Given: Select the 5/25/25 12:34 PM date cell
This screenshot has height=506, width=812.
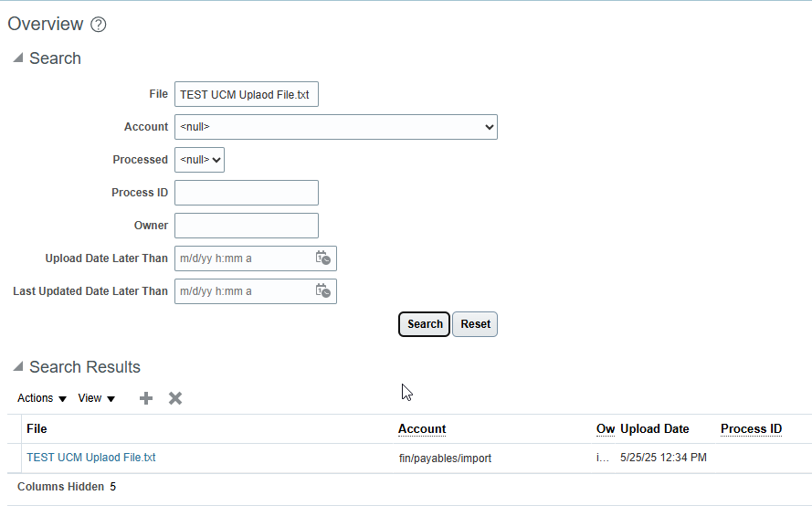Looking at the screenshot, I should pyautogui.click(x=663, y=458).
